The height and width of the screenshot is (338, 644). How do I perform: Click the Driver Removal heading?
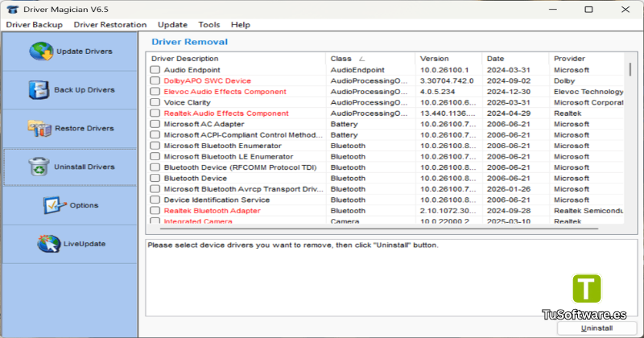(189, 42)
